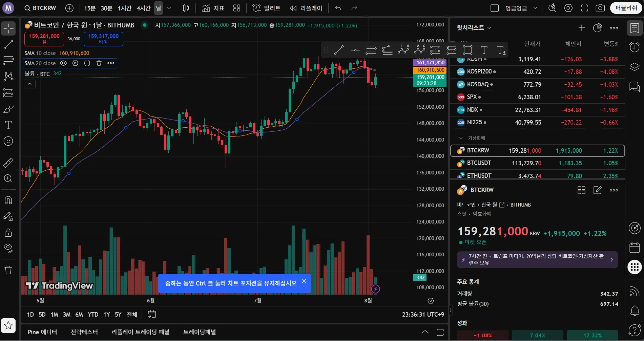Collapse the 가상화폐 watchlist section
The image size is (644, 341).
click(461, 138)
